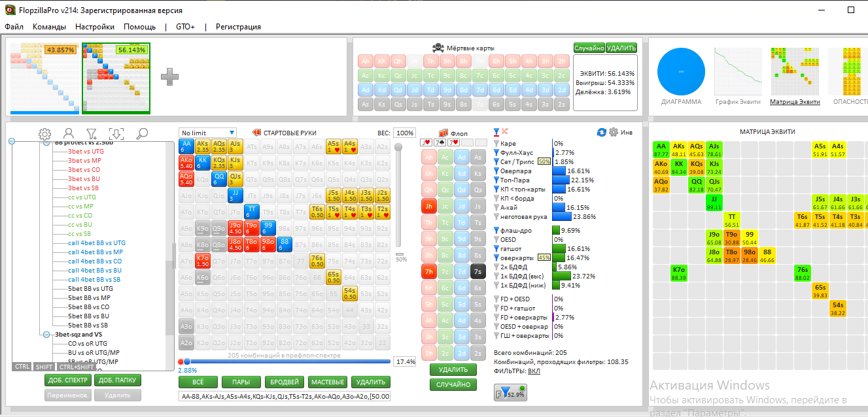Open the statistics settings gear near Инв
The width and height of the screenshot is (868, 417).
(614, 132)
